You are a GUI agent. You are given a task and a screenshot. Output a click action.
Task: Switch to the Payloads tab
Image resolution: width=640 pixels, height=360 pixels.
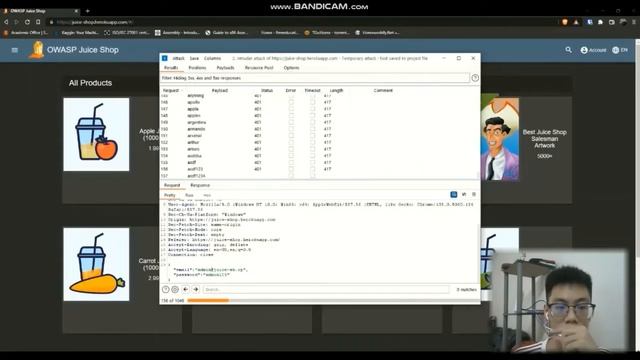[x=225, y=68]
